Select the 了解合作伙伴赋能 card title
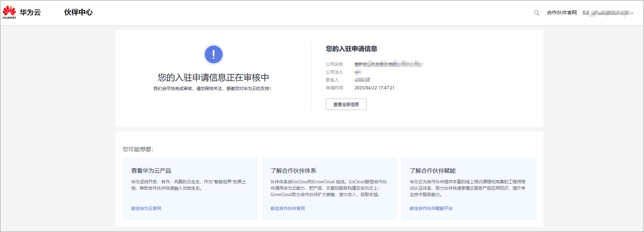 click(433, 171)
